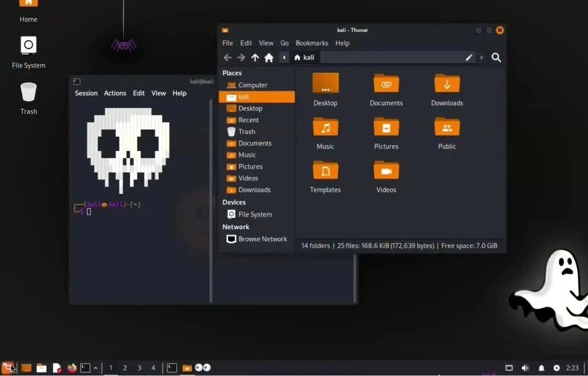Select kali in Places sidebar
Screen dimensions: 588x376
pos(257,97)
